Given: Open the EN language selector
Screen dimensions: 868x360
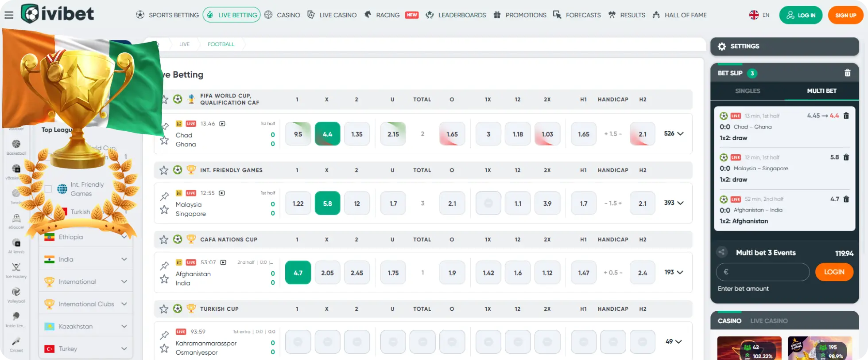Looking at the screenshot, I should pos(759,15).
